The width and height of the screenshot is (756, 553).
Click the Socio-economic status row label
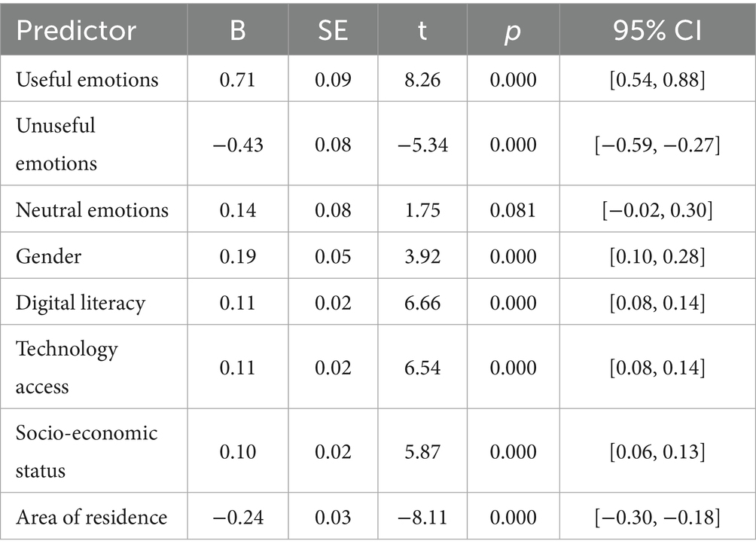point(87,451)
